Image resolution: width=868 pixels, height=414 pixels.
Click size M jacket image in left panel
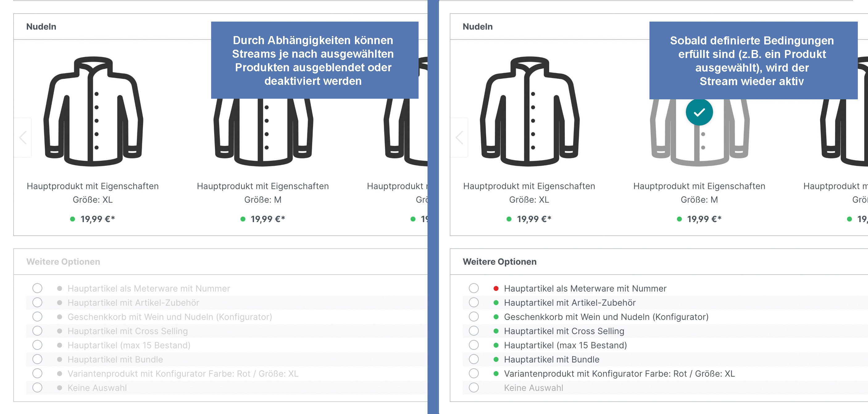coord(263,132)
